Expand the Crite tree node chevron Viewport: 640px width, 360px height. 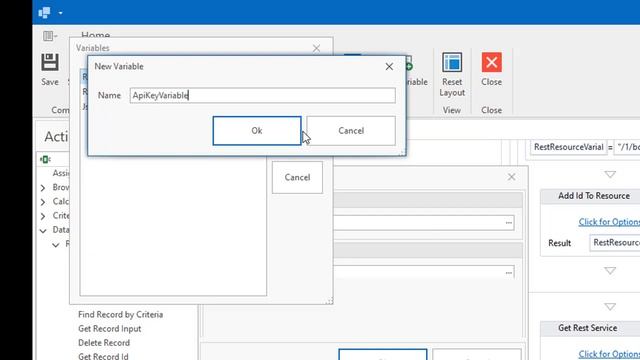tap(43, 216)
